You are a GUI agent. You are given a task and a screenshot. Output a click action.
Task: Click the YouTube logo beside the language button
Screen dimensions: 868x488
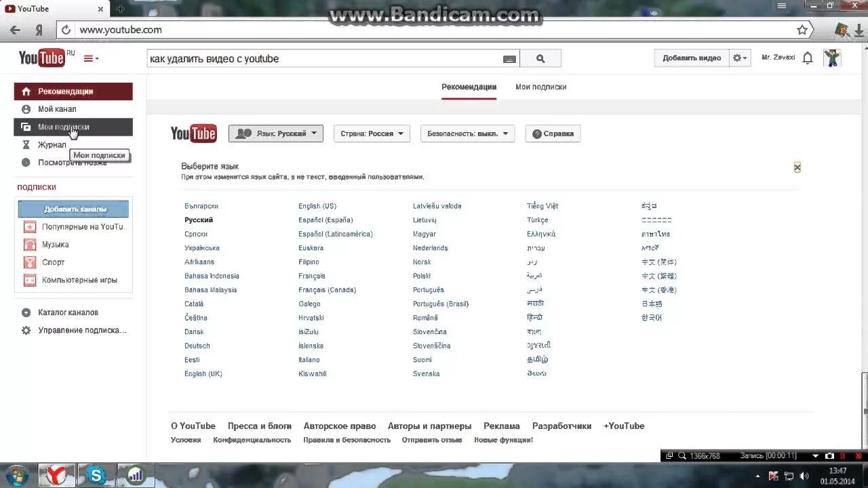(194, 134)
